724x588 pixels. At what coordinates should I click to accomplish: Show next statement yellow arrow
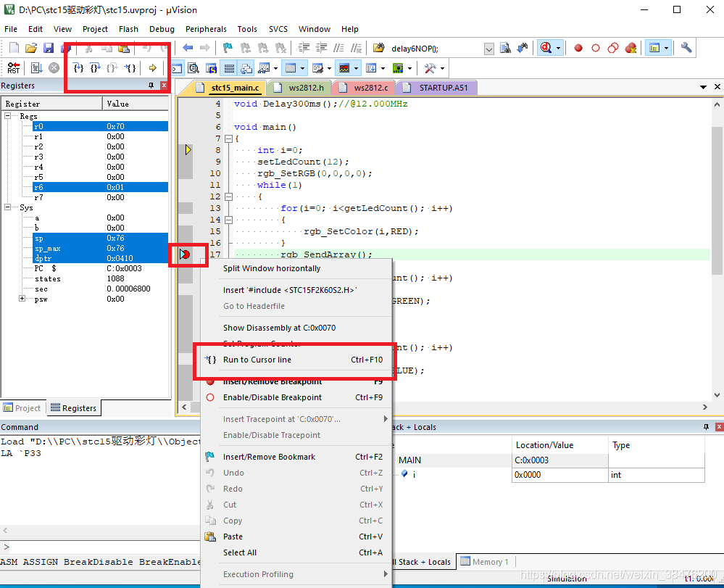(152, 68)
